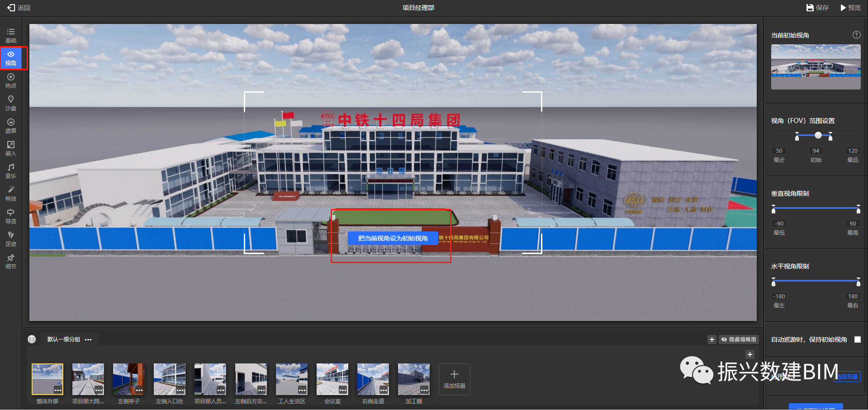Click horizontal view limit rightmost handle
868x410 pixels.
[x=858, y=282]
